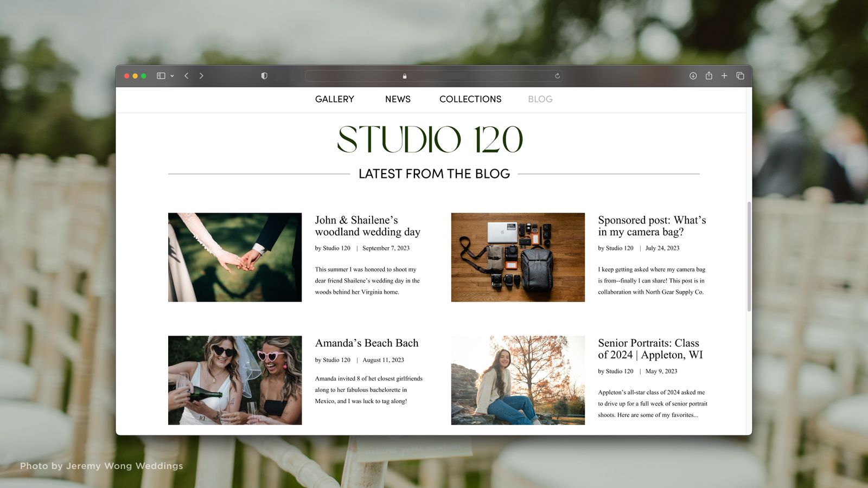Expand the sidebar options chevron
Image resolution: width=868 pixels, height=488 pixels.
coord(172,76)
